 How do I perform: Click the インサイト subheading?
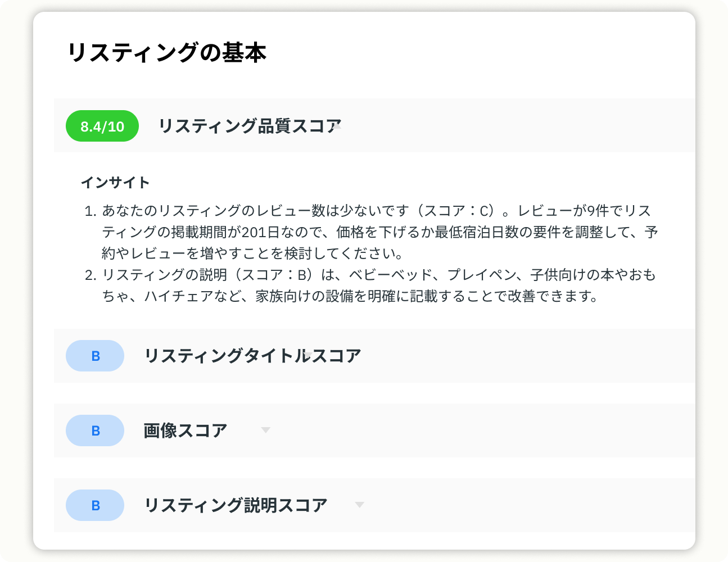(x=115, y=183)
